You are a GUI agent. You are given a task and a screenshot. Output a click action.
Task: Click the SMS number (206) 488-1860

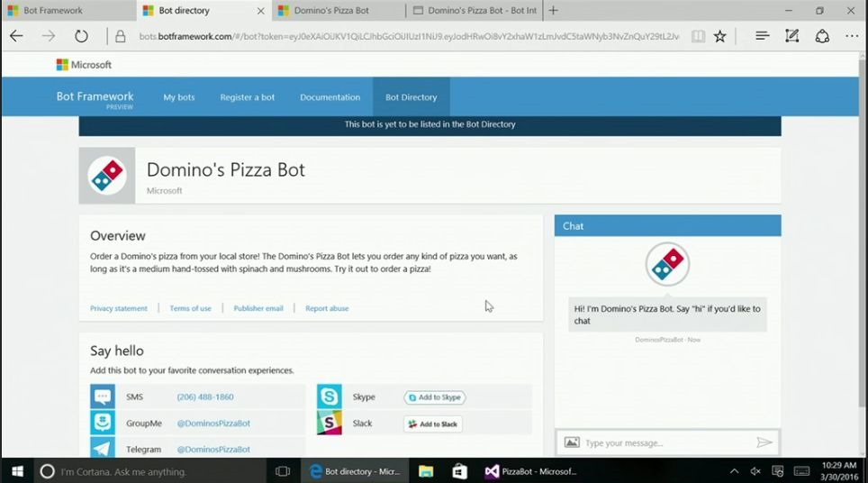(205, 397)
